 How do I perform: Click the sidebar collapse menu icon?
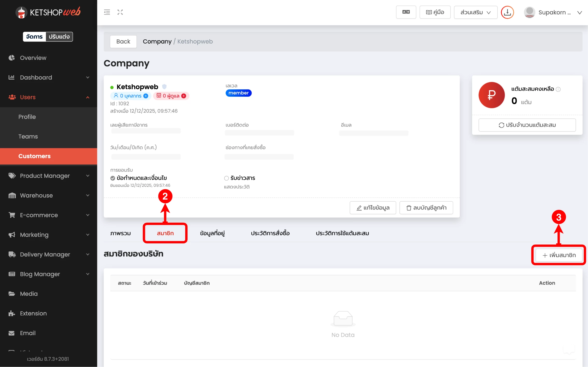(x=107, y=12)
